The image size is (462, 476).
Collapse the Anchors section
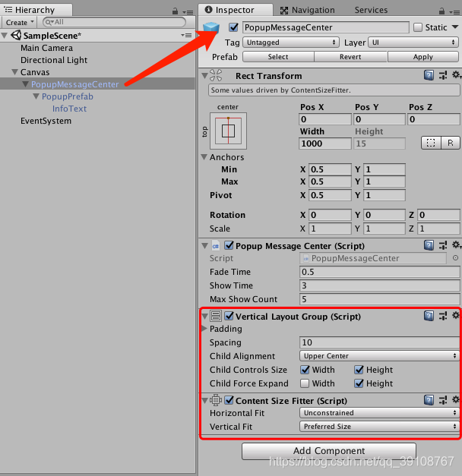(x=204, y=157)
